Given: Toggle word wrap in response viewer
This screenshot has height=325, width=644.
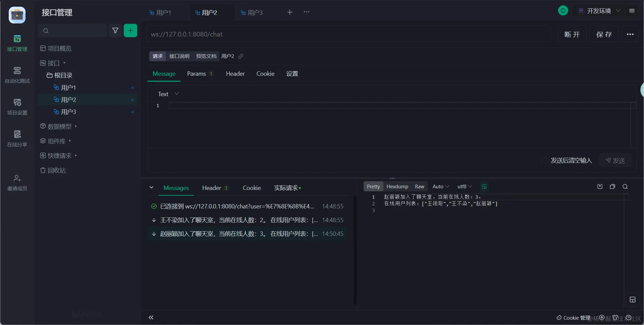Looking at the screenshot, I should (484, 187).
